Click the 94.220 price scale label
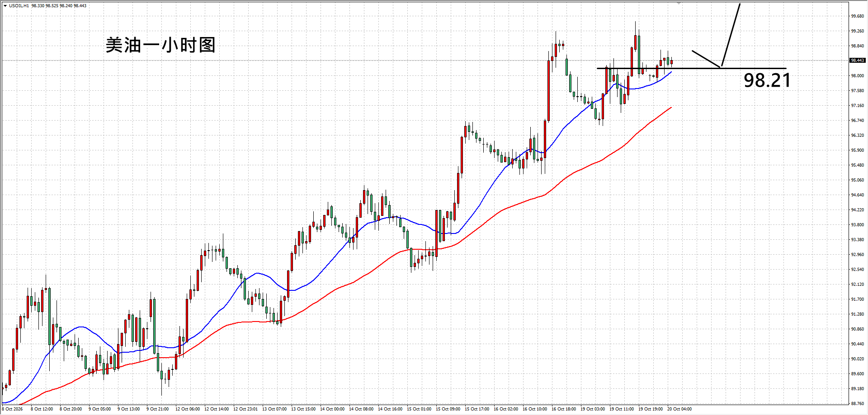This screenshot has width=868, height=415. tap(858, 210)
